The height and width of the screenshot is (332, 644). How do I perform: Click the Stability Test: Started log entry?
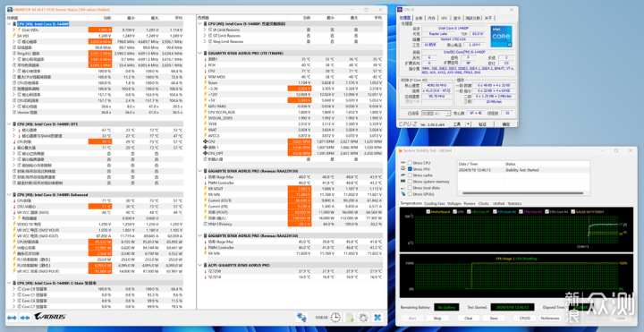tap(521, 170)
